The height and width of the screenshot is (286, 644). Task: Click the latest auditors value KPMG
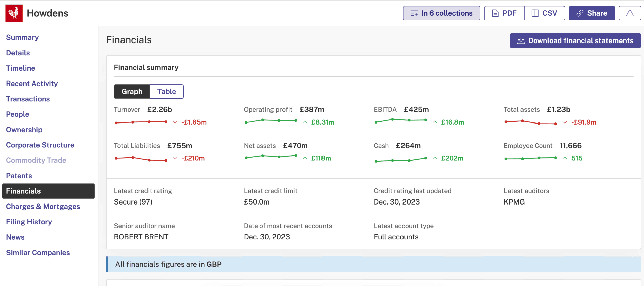514,202
